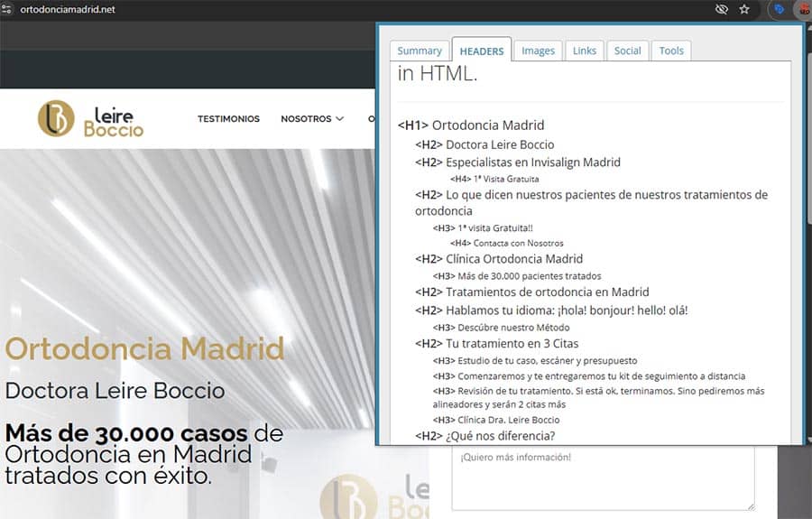Click the H4 1ª Visita Gratuita entry
The width and height of the screenshot is (812, 519).
click(494, 179)
